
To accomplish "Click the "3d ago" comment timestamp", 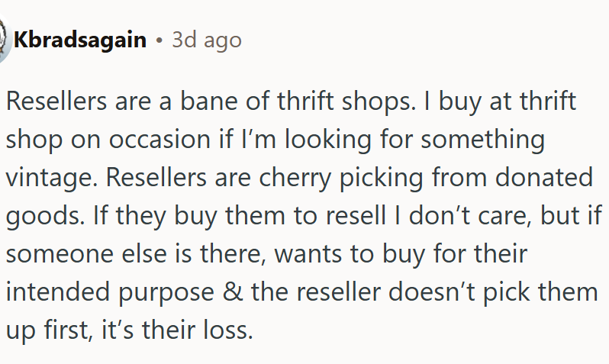I will [207, 40].
